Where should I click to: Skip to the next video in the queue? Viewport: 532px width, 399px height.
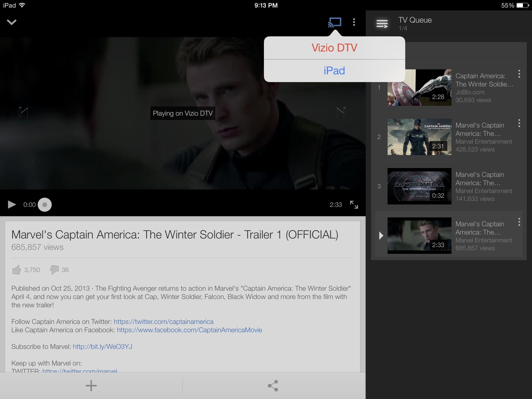[341, 113]
